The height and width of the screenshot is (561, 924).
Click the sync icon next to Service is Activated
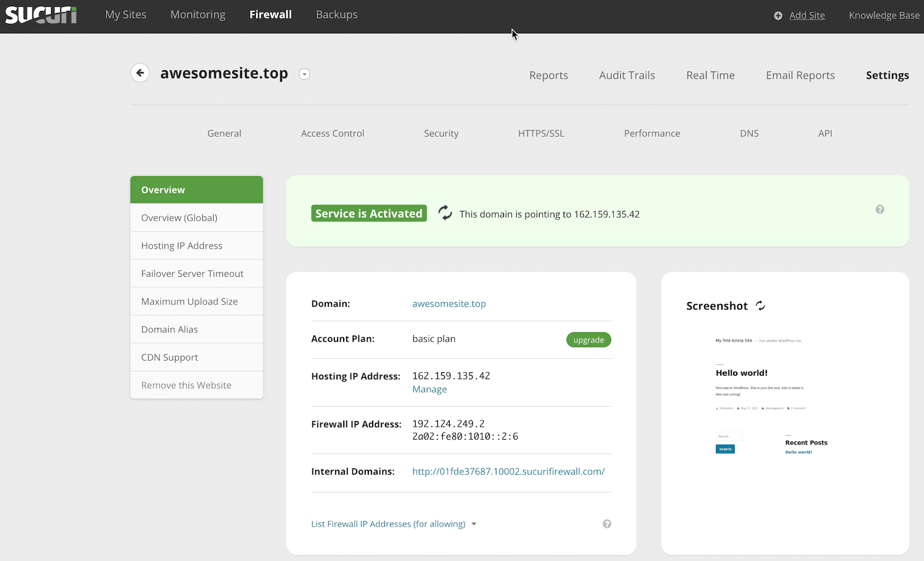[x=445, y=213]
